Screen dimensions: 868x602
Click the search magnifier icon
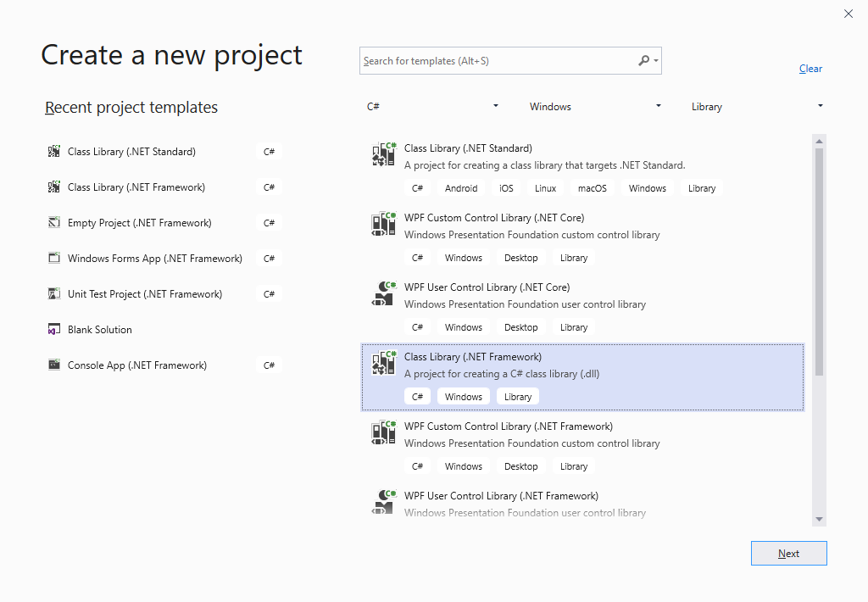tap(643, 61)
